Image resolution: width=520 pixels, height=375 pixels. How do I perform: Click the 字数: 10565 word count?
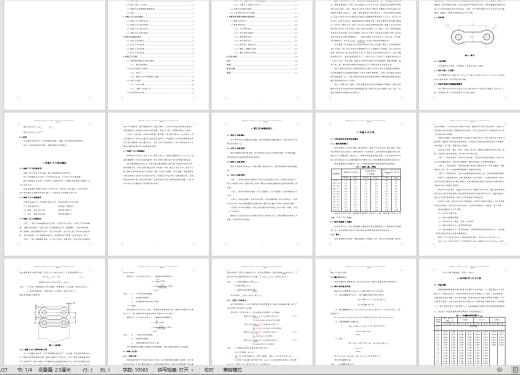pyautogui.click(x=135, y=370)
